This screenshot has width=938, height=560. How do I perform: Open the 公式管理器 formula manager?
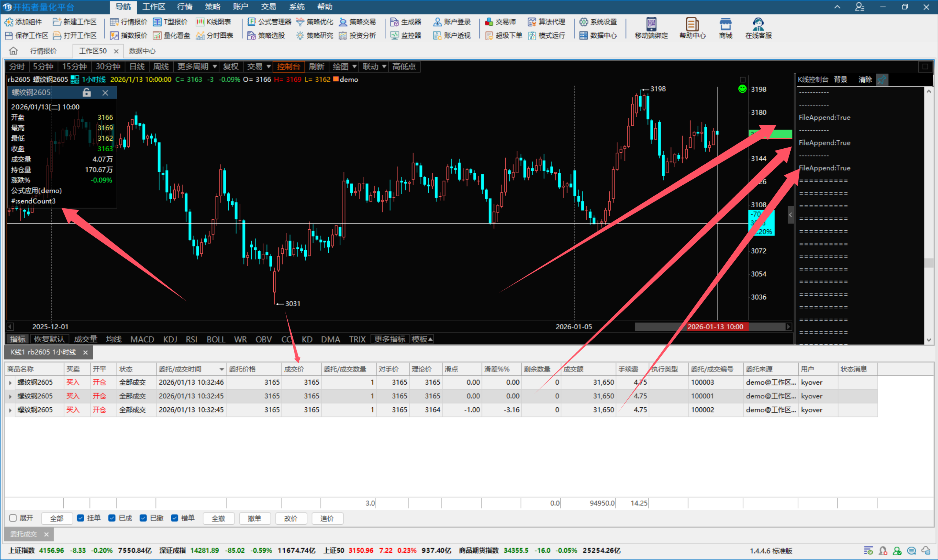coord(270,22)
